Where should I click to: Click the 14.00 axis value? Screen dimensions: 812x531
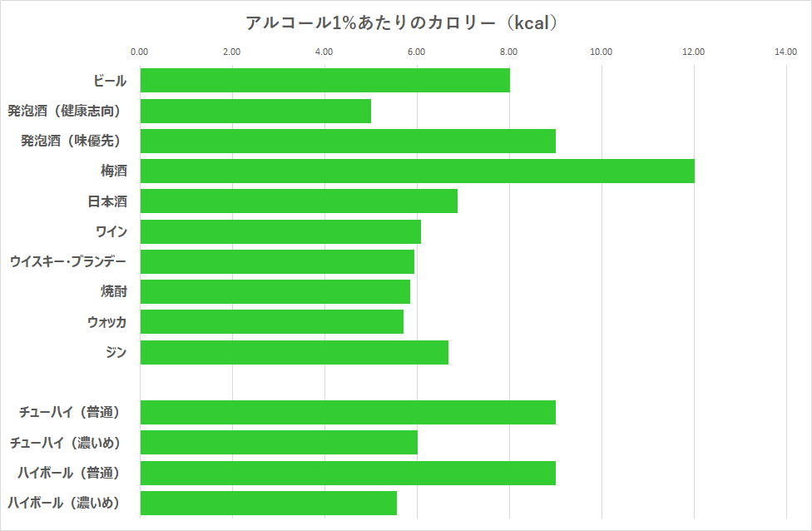[785, 52]
